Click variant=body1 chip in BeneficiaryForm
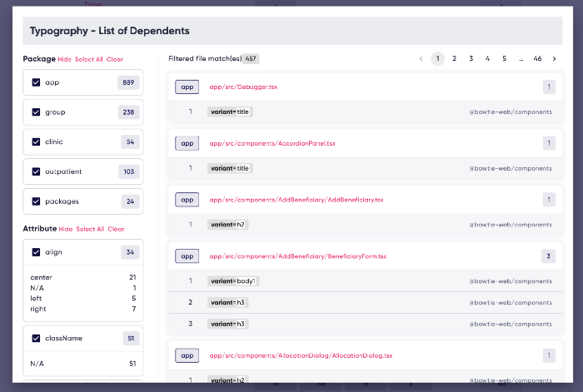 233,281
